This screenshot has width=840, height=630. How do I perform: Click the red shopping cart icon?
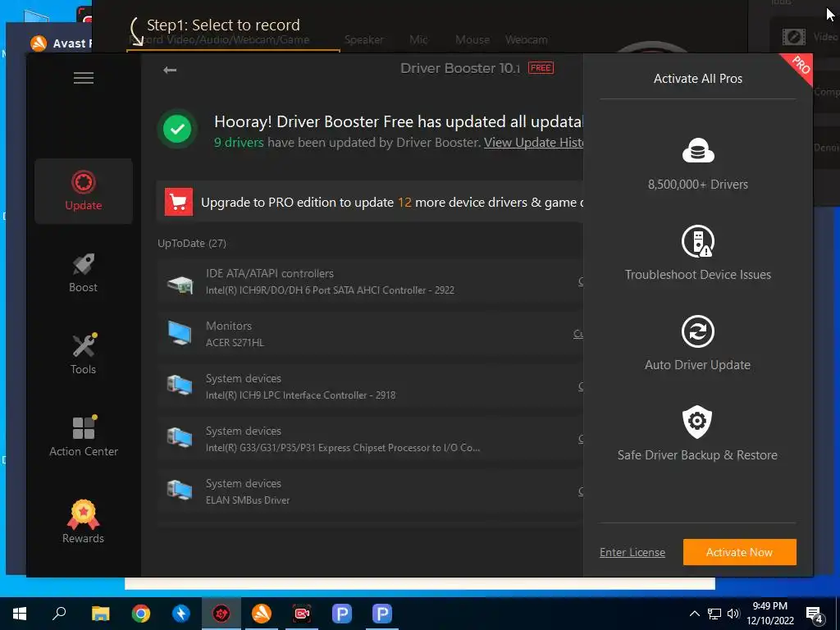tap(178, 202)
